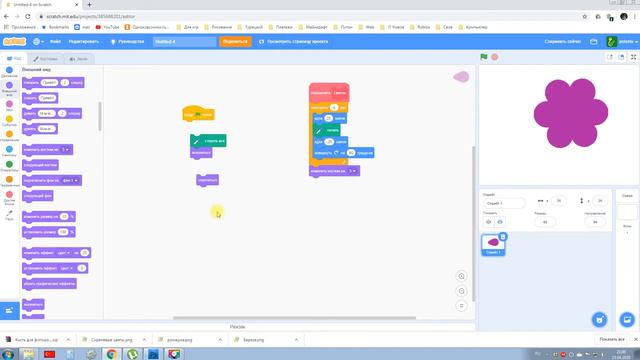The height and width of the screenshot is (360, 640).
Task: Stop the project with red stop button
Action: point(495,57)
